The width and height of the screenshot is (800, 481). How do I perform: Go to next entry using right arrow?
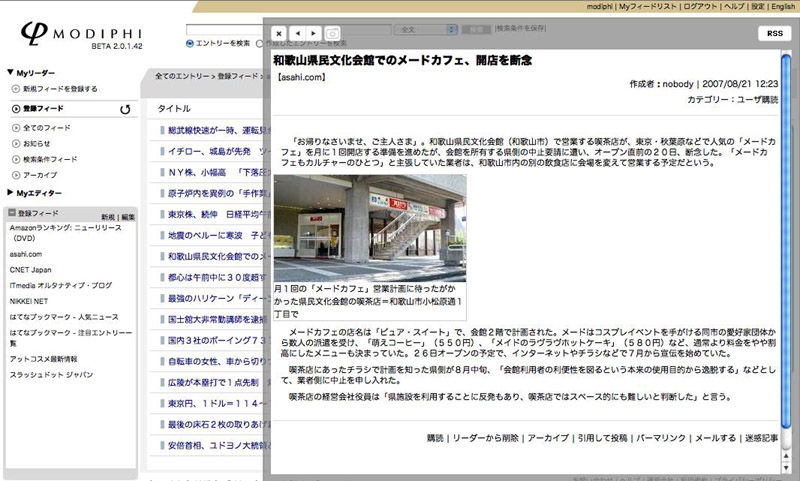coord(313,34)
